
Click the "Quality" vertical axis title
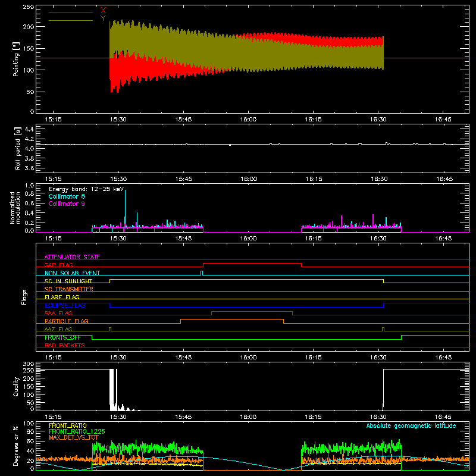coord(16,386)
